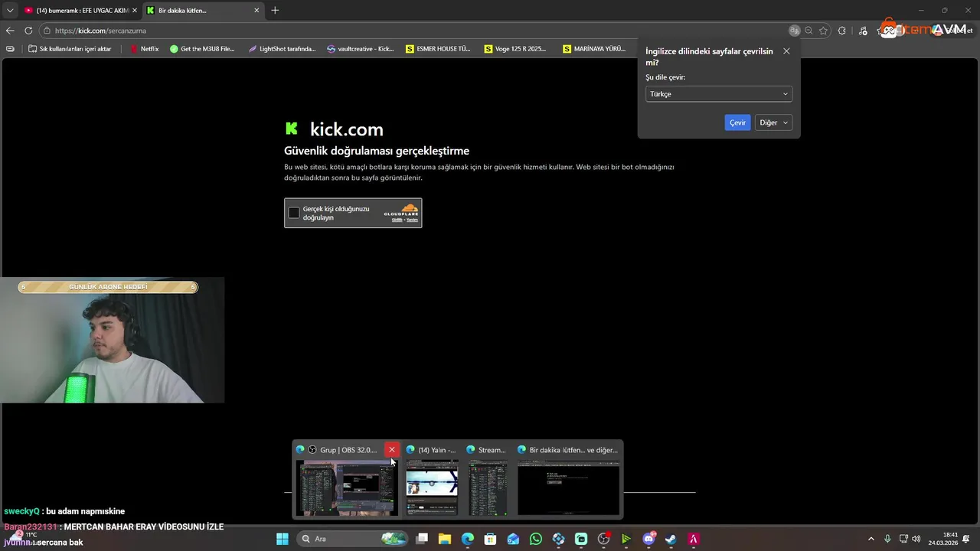This screenshot has height=551, width=980.
Task: Click the zoom magnifier icon in address bar
Action: click(808, 31)
